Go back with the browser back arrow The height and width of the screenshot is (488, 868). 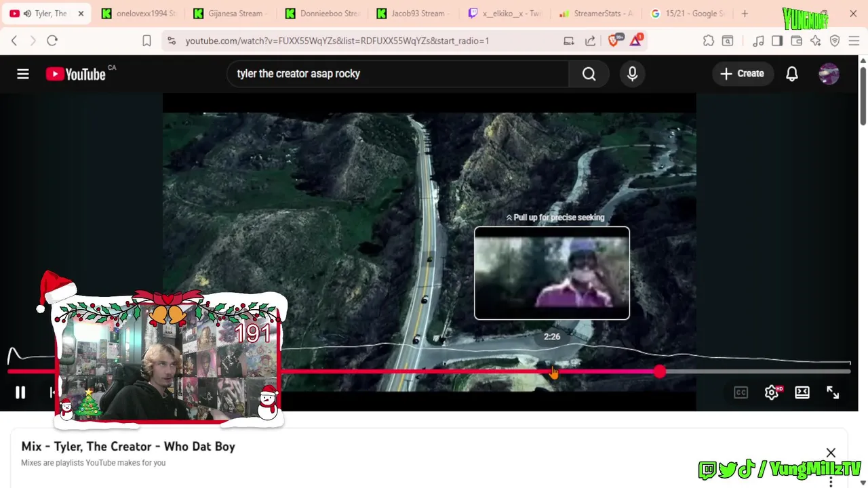tap(14, 41)
